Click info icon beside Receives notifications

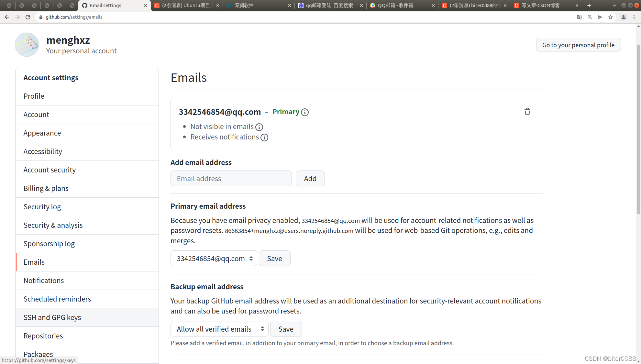coord(264,138)
